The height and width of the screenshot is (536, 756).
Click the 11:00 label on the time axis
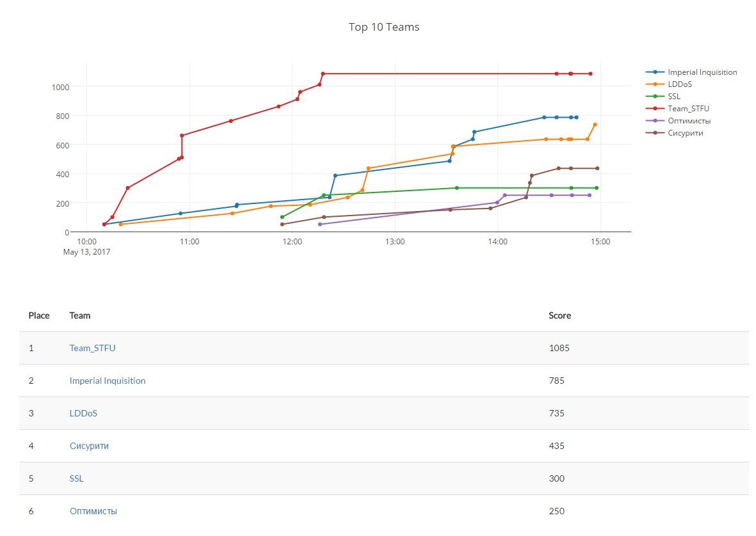(189, 242)
